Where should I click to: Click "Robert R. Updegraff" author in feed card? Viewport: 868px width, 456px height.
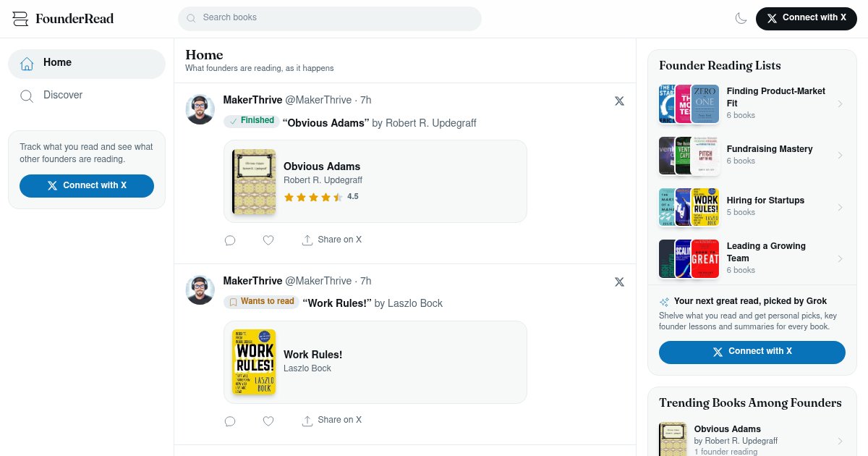click(323, 180)
